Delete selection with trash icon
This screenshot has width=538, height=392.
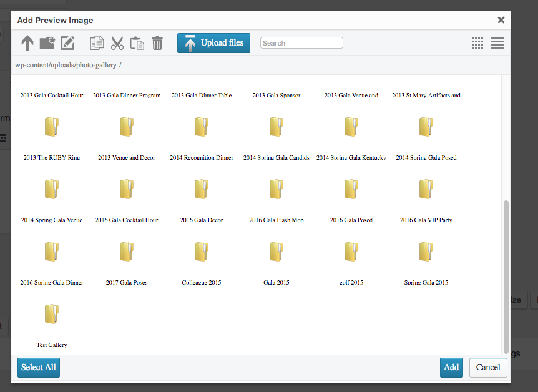[157, 43]
